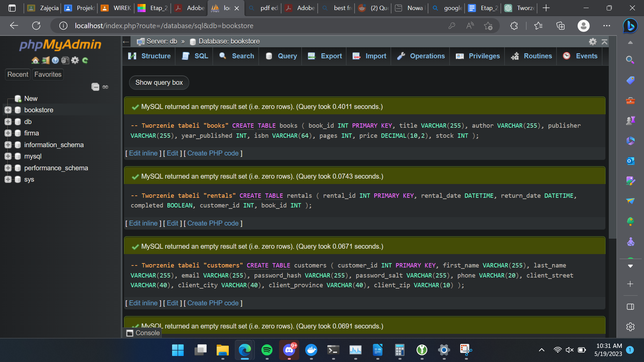Expand the sys database node
This screenshot has width=644, height=362.
[8, 179]
